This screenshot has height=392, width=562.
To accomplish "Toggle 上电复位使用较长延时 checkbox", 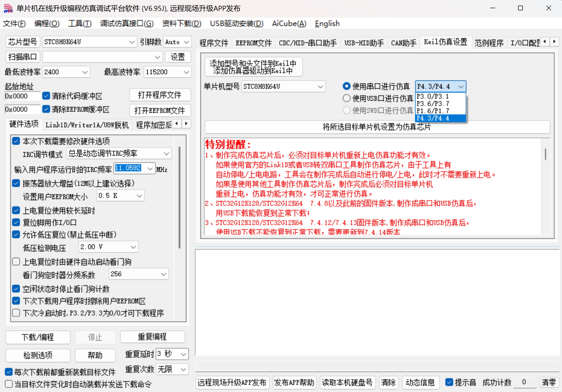I will click(x=16, y=210).
